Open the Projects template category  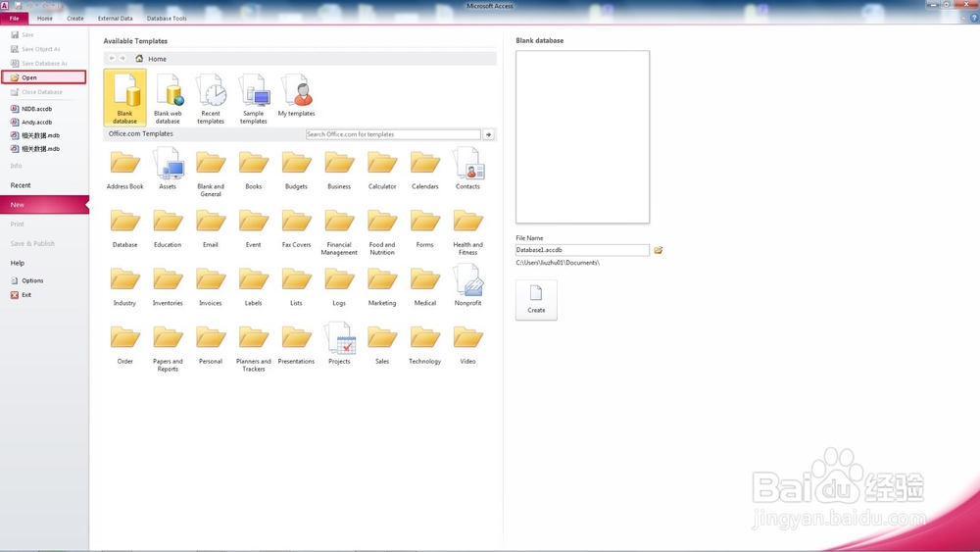pos(339,343)
